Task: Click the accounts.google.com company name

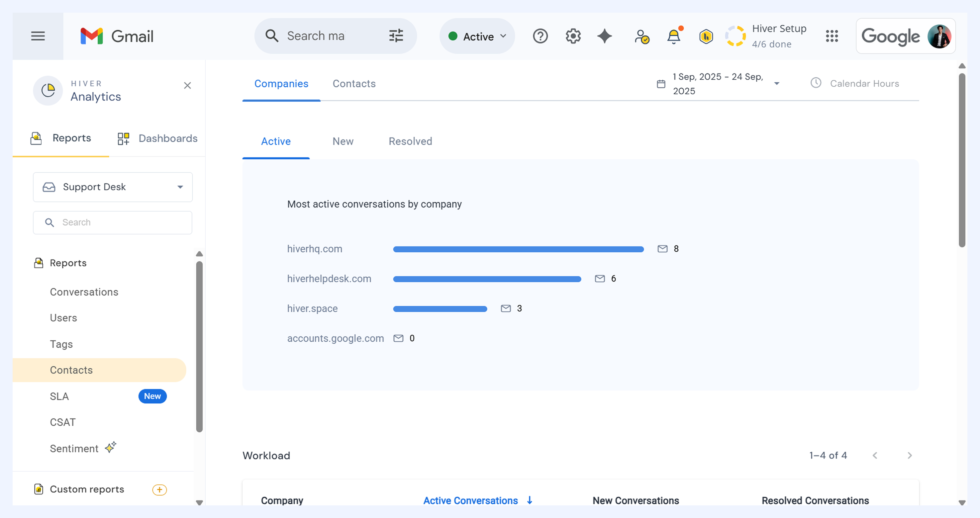Action: point(335,338)
